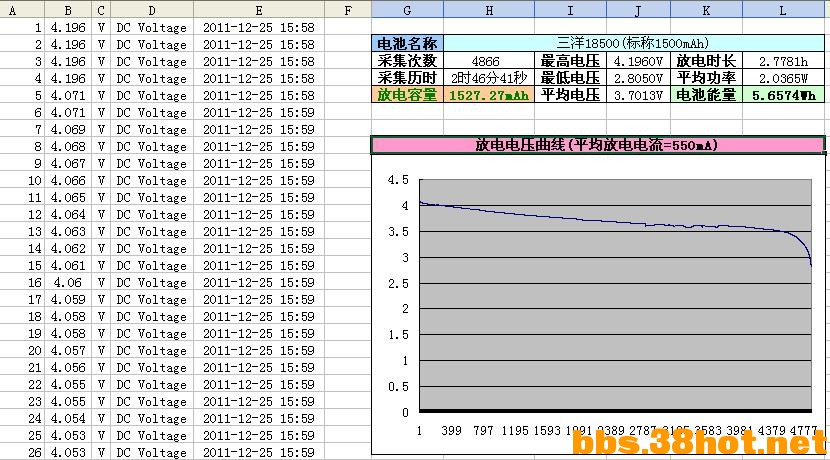Click the pink chart title 放电电压曲线
The image size is (830, 460).
click(x=598, y=145)
